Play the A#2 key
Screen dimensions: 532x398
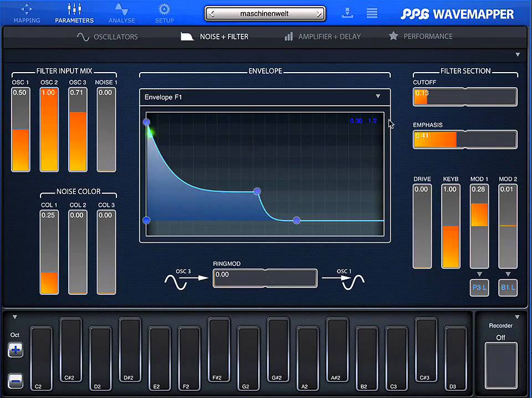point(337,350)
